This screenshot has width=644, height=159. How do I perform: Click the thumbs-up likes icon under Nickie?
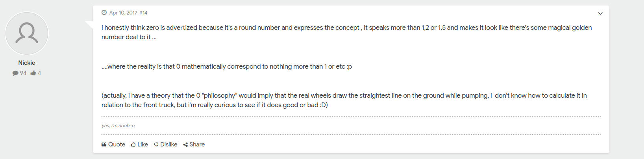33,73
